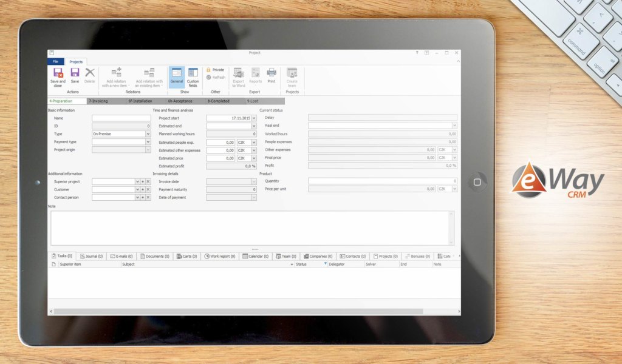Click Add relation with a new item
This screenshot has height=364, width=622.
tap(116, 76)
